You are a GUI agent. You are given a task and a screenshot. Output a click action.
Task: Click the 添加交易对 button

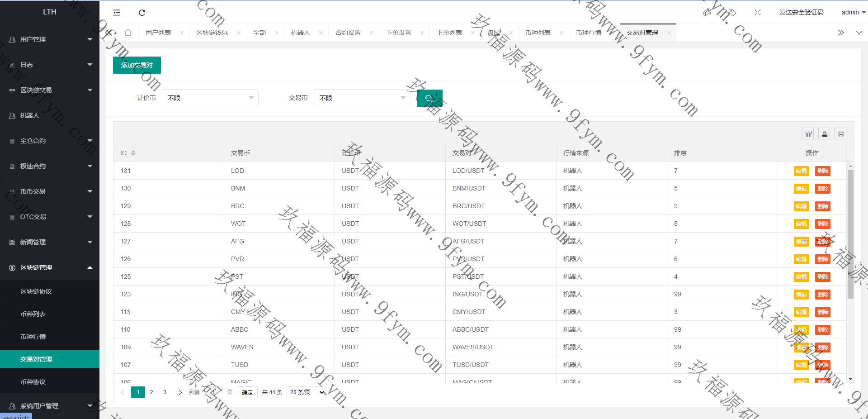point(137,65)
